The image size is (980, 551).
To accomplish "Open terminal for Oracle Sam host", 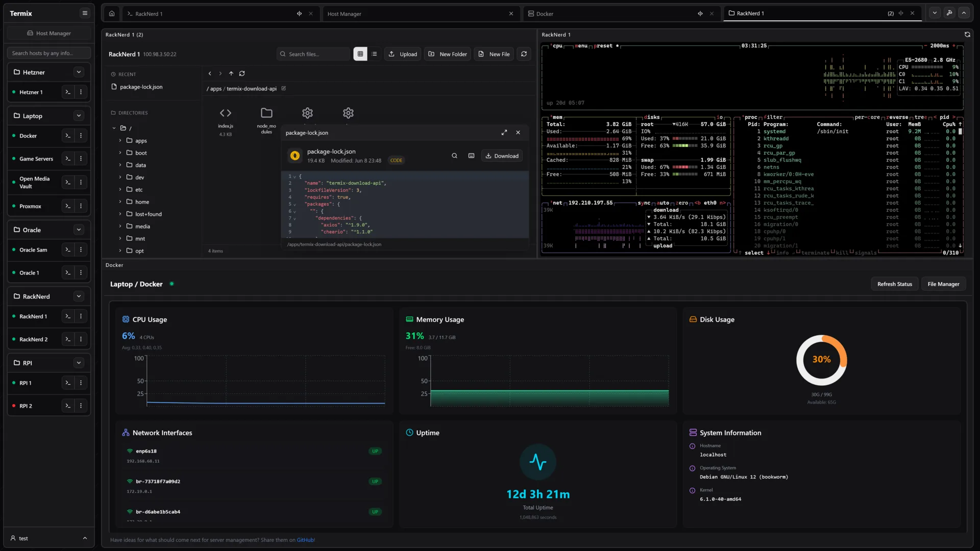I will pyautogui.click(x=68, y=249).
